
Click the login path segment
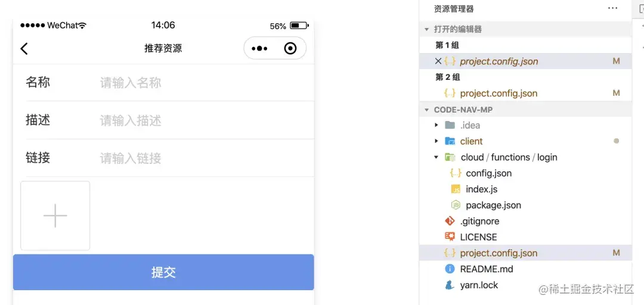[547, 157]
